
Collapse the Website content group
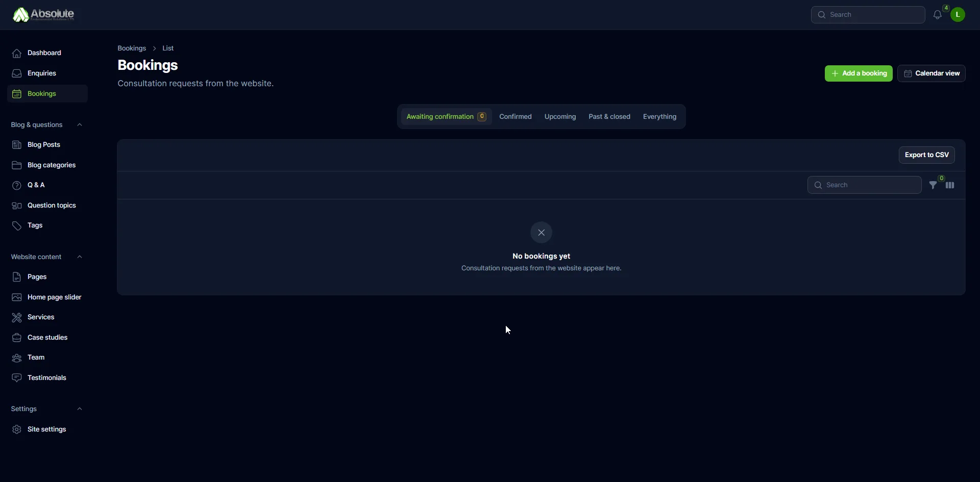coord(80,257)
